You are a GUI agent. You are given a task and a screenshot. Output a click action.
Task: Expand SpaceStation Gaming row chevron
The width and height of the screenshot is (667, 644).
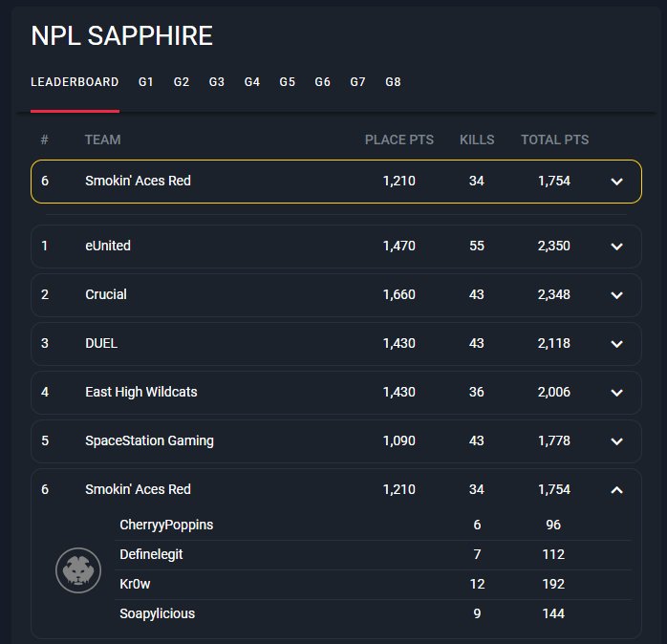[x=616, y=441]
